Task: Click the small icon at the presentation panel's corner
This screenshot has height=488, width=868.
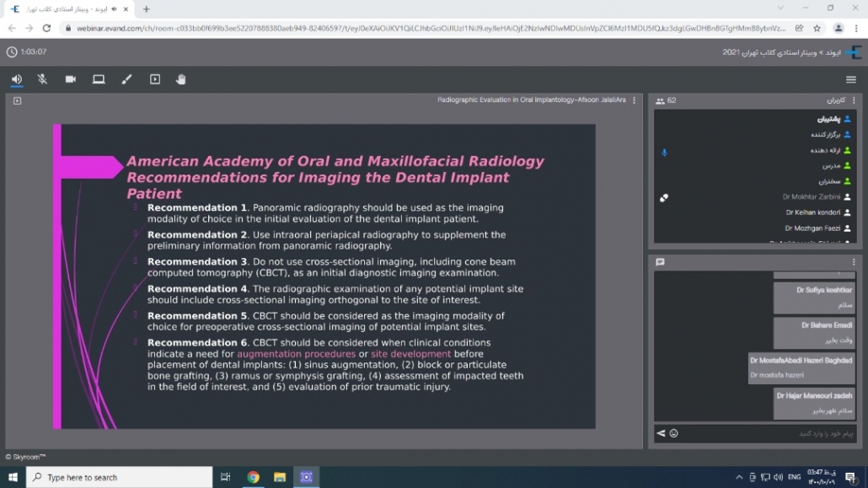Action: [x=17, y=101]
